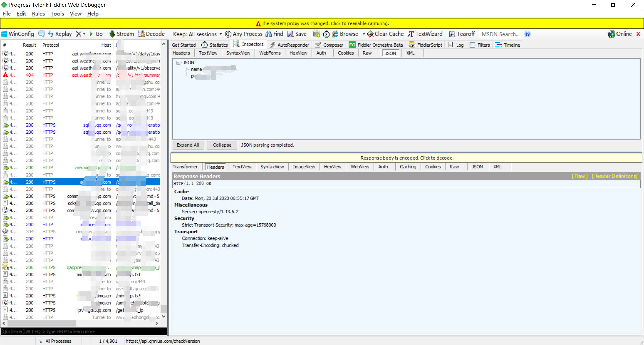Toggle Stream mode
The image size is (644, 345).
(121, 34)
